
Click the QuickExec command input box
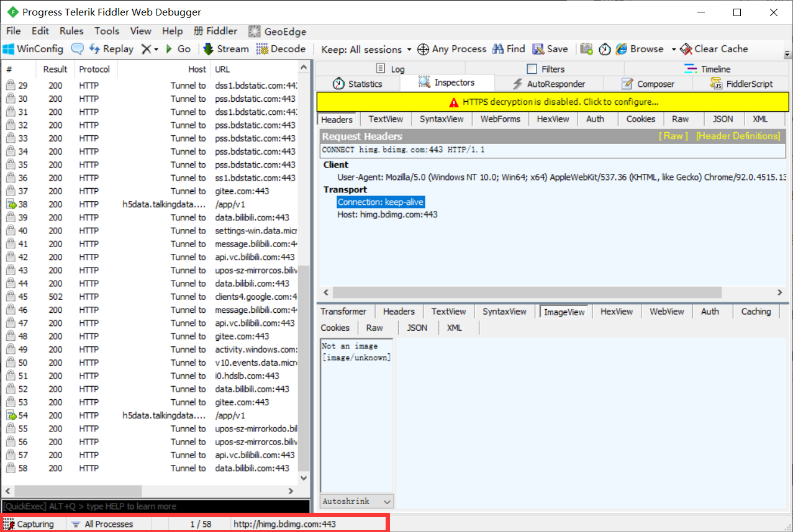[155, 507]
